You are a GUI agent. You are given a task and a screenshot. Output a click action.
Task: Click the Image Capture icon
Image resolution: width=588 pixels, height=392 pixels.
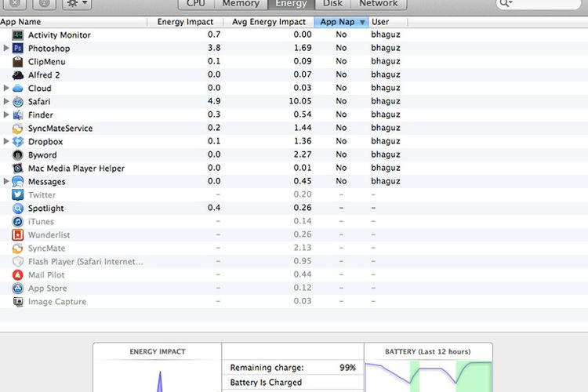point(17,302)
